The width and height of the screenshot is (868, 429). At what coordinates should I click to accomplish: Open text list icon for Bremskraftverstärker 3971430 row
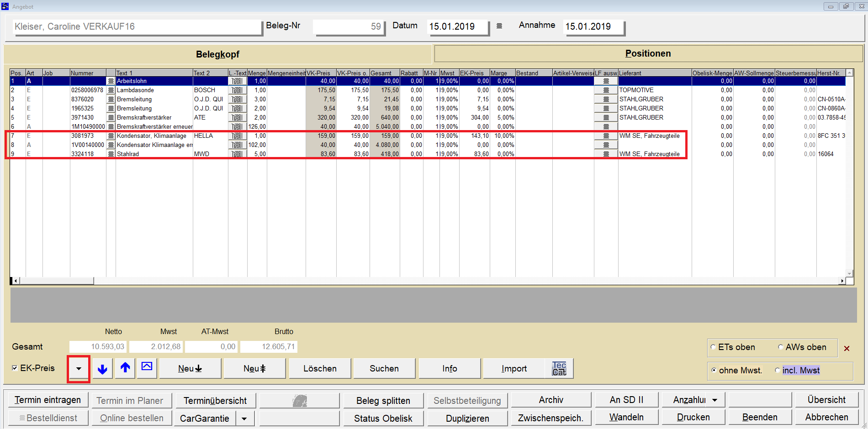(x=111, y=118)
